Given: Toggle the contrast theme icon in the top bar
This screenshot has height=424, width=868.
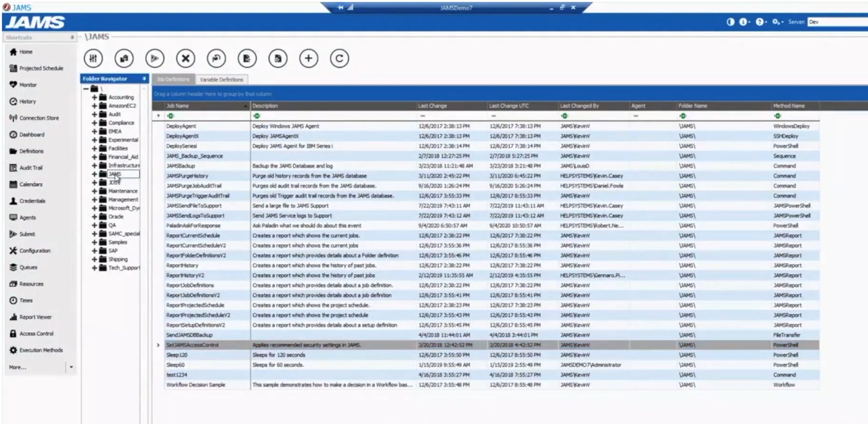Looking at the screenshot, I should [730, 22].
